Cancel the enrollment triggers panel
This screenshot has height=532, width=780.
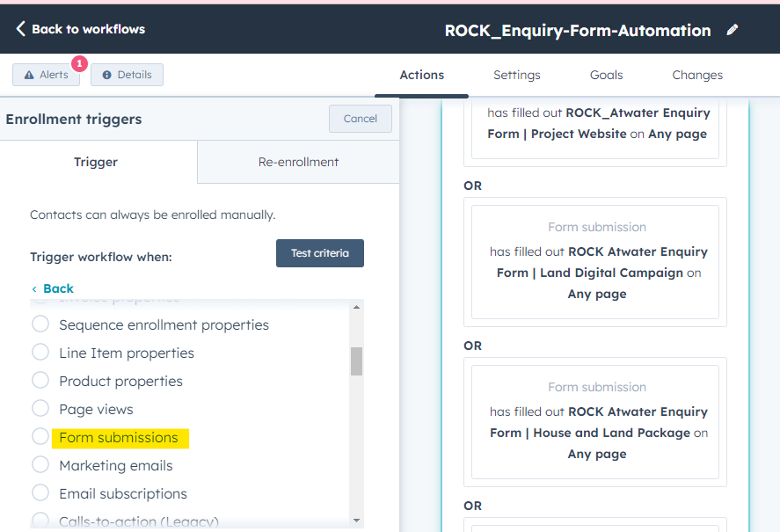pyautogui.click(x=361, y=119)
